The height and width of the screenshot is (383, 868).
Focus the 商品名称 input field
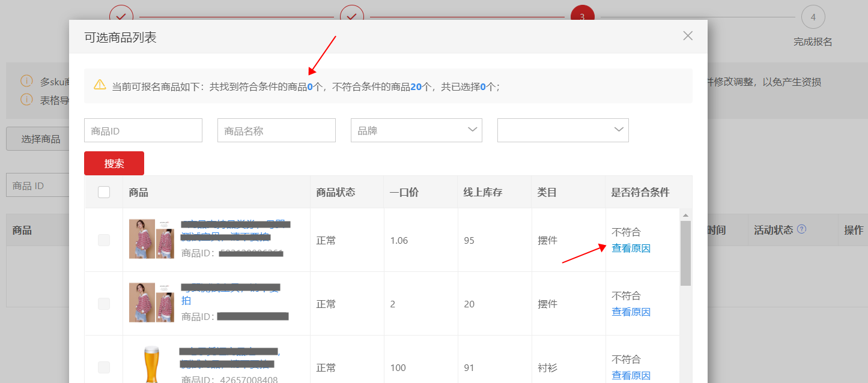point(276,130)
